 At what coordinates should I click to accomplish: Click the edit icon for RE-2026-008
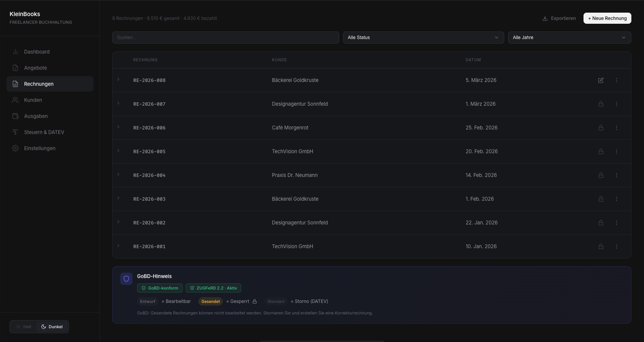601,80
